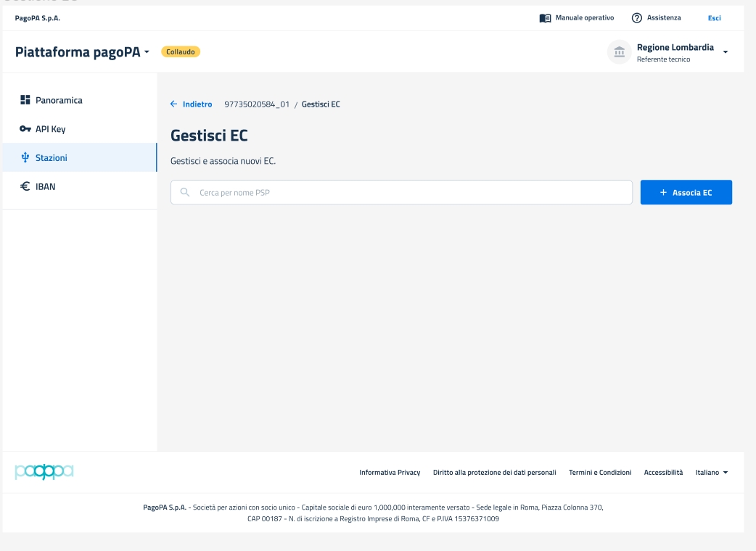Click the Panoramica dashboard icon
Screen dimensions: 756x551
pos(25,100)
